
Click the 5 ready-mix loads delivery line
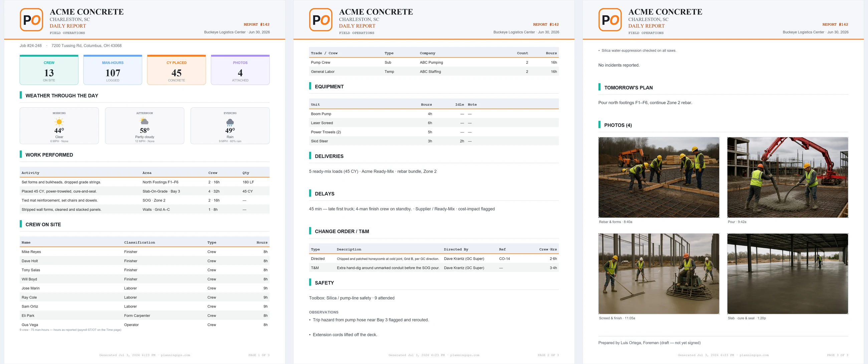pos(373,171)
